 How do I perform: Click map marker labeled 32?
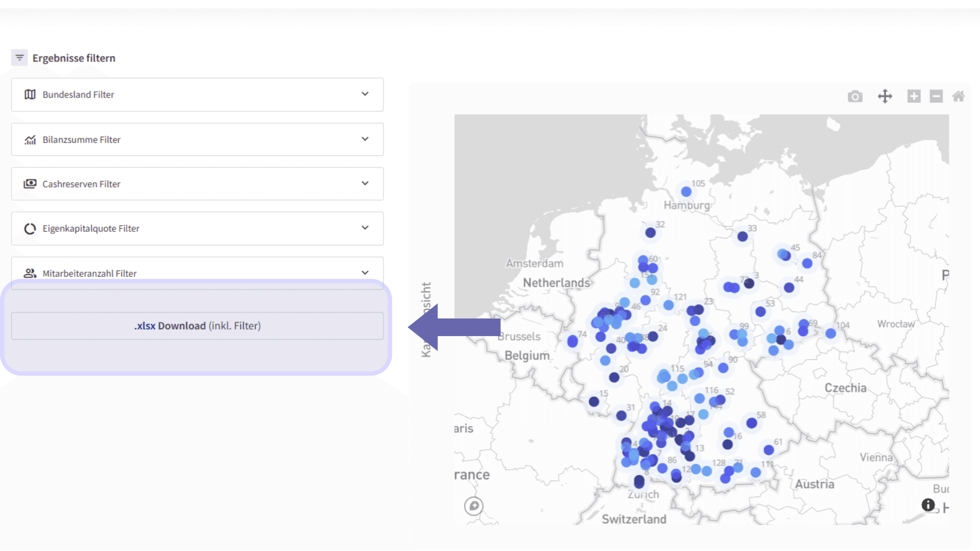pyautogui.click(x=650, y=232)
